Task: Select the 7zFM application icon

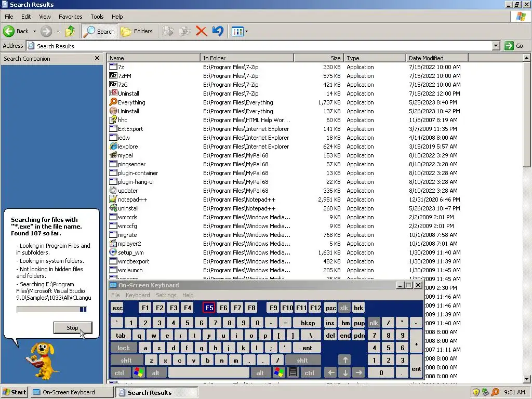Action: point(113,76)
